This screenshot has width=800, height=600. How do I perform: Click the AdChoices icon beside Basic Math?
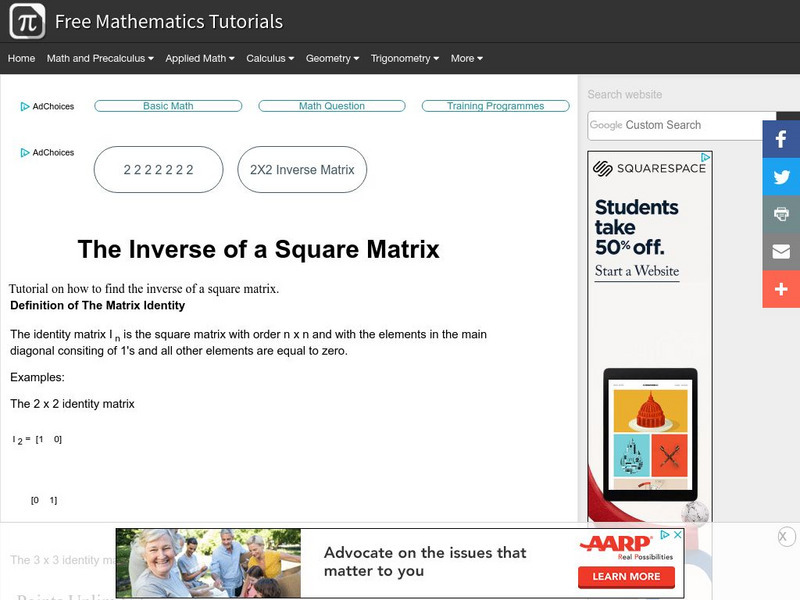(26, 106)
